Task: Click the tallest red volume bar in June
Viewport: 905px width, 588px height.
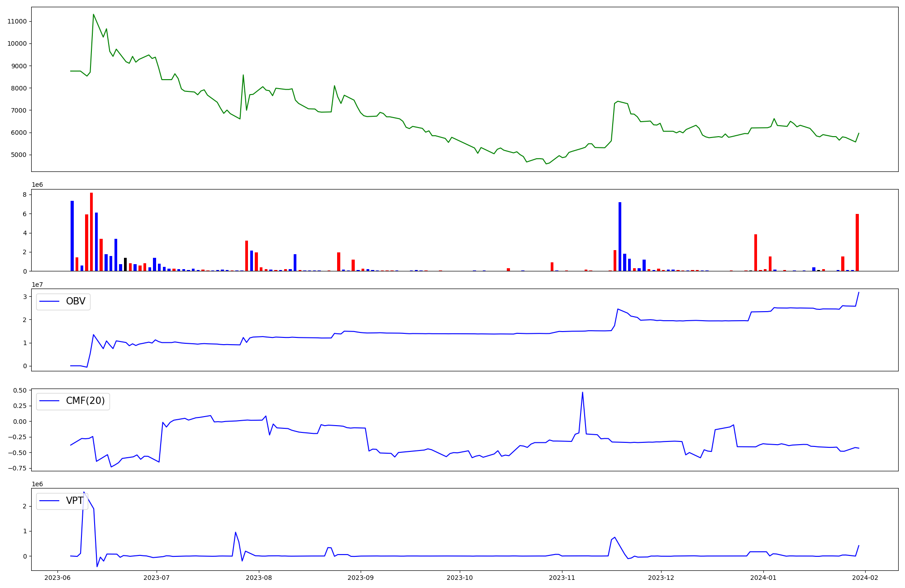Action: 91,231
